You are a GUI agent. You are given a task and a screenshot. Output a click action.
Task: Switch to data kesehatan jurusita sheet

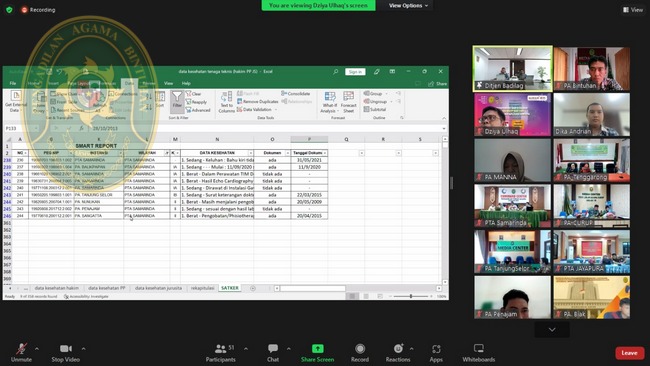click(158, 288)
